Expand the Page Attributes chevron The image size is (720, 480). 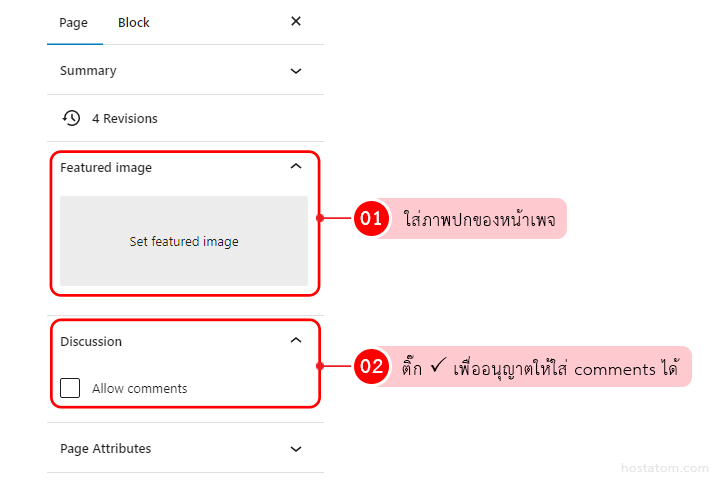click(x=295, y=449)
